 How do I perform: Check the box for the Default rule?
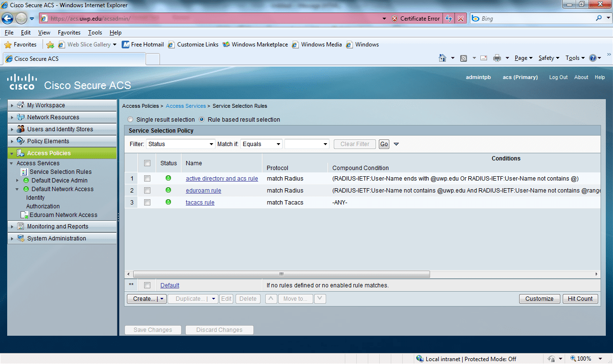pyautogui.click(x=148, y=285)
